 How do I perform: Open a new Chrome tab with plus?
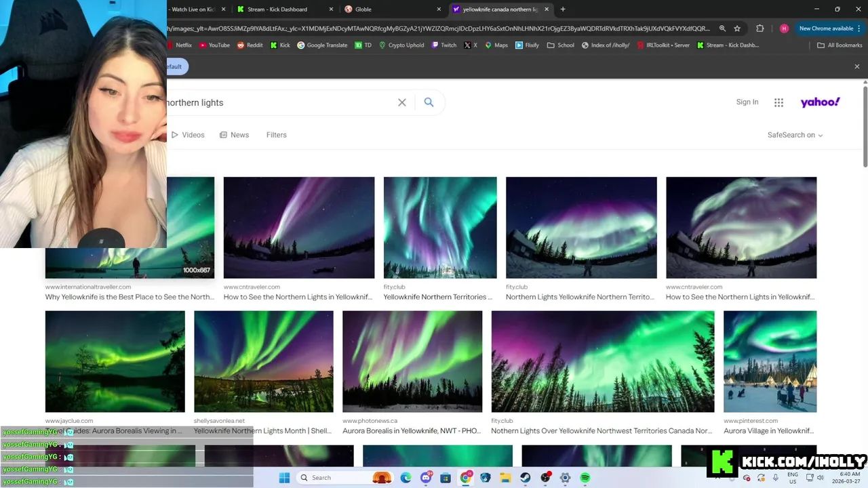563,9
